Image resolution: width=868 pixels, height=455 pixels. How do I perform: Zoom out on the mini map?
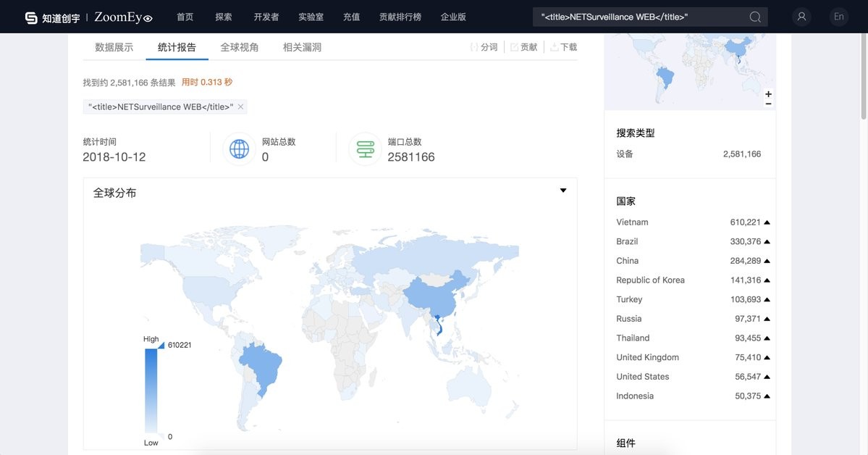[768, 104]
